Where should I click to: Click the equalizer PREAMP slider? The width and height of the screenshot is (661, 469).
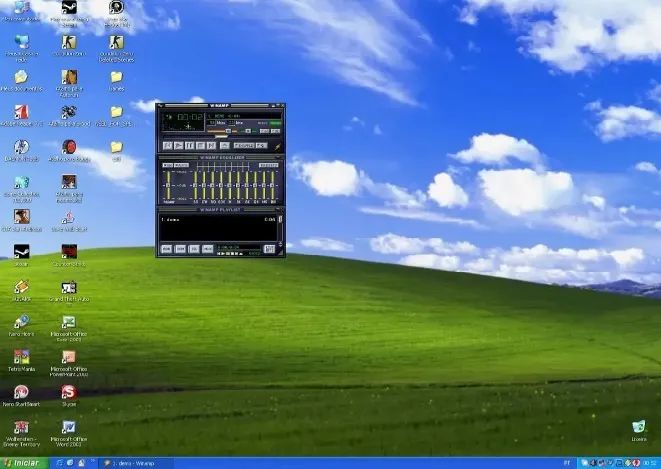tap(168, 185)
